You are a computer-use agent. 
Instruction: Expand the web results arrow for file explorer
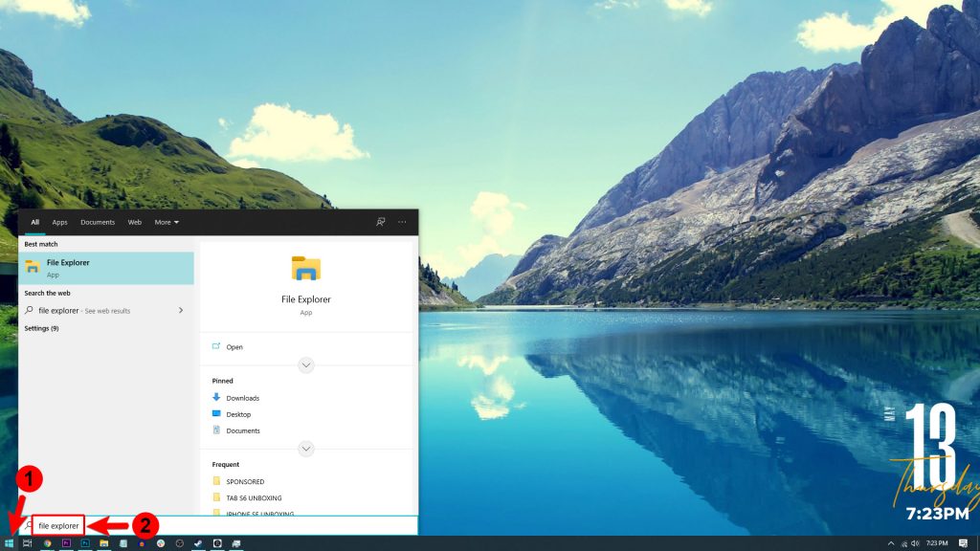(x=181, y=311)
